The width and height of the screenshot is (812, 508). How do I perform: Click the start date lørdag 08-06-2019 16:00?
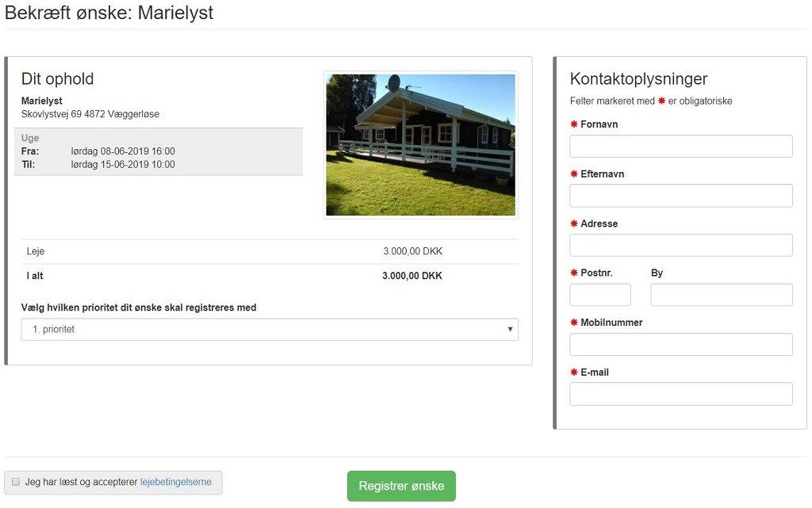point(123,151)
